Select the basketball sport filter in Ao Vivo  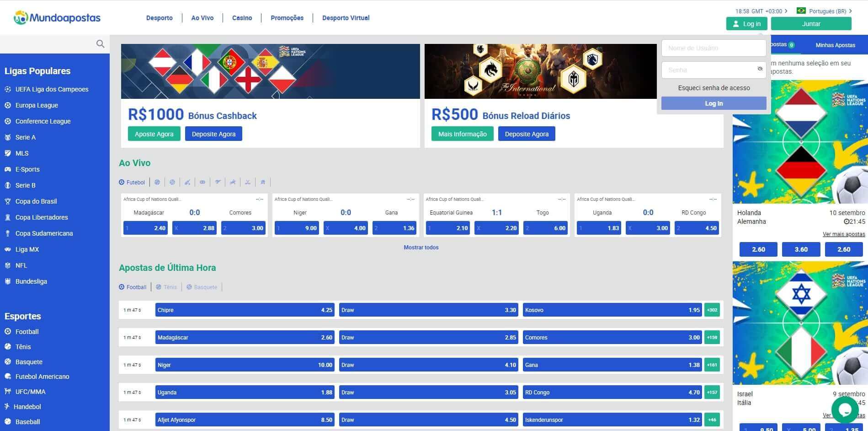pos(172,182)
